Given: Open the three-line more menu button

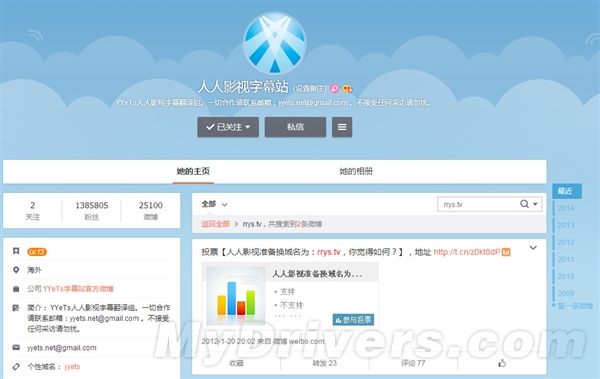Looking at the screenshot, I should click(342, 127).
